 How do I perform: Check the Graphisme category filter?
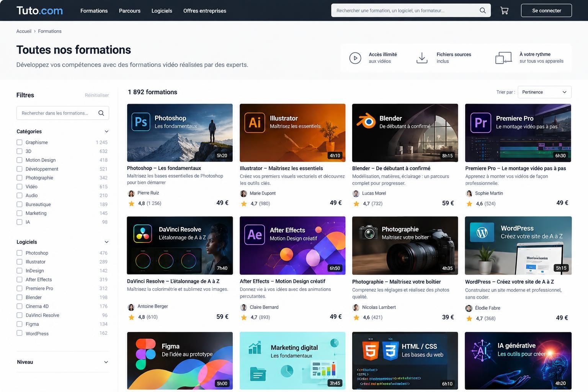tap(20, 142)
